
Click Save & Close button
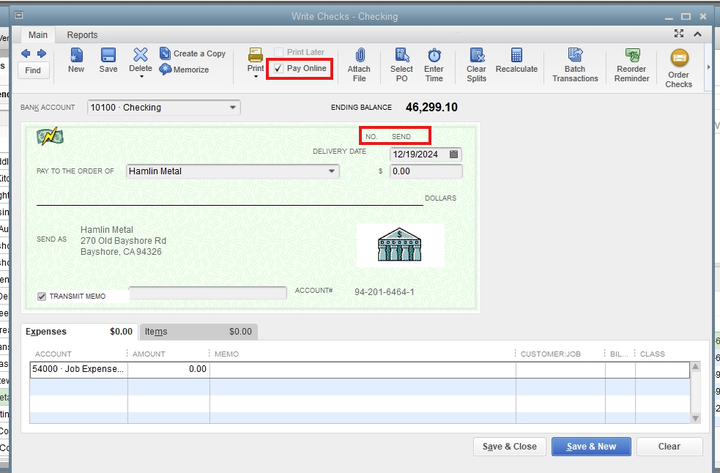point(510,446)
